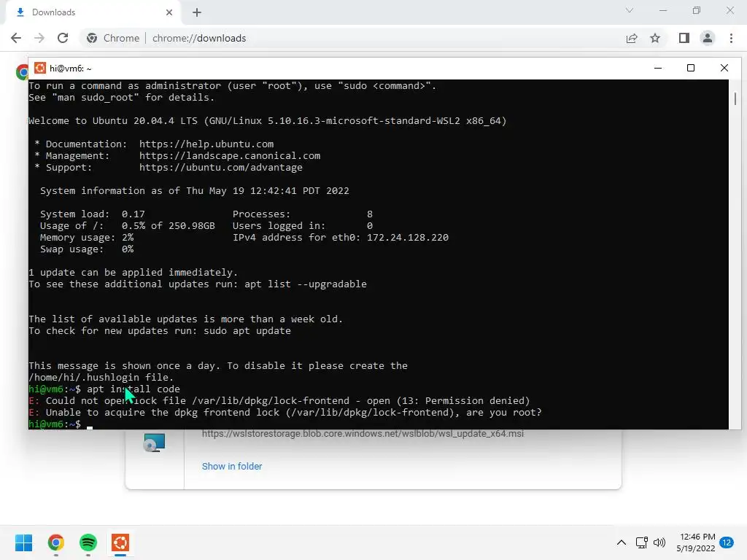Open the taskbar clock and date
Image resolution: width=747 pixels, height=560 pixels.
coord(696,542)
